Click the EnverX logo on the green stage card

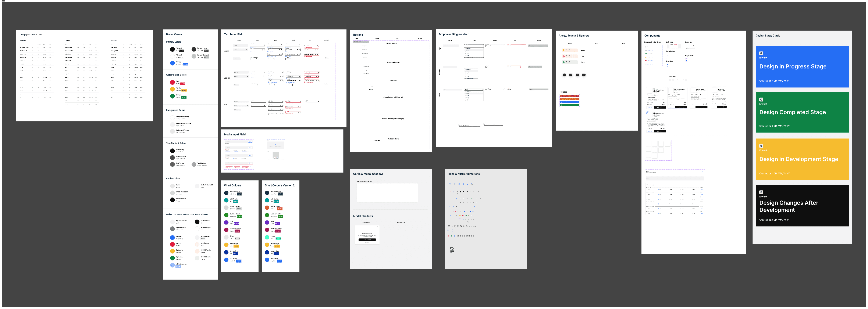point(761,99)
